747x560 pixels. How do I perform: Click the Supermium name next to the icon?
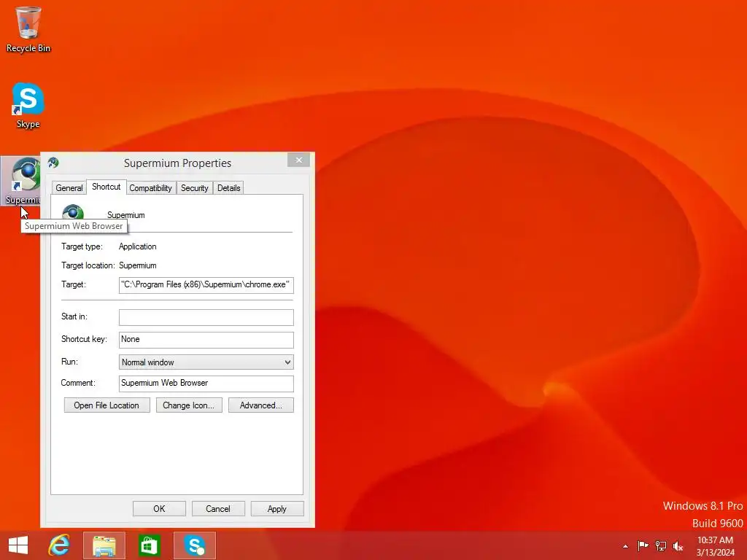125,215
